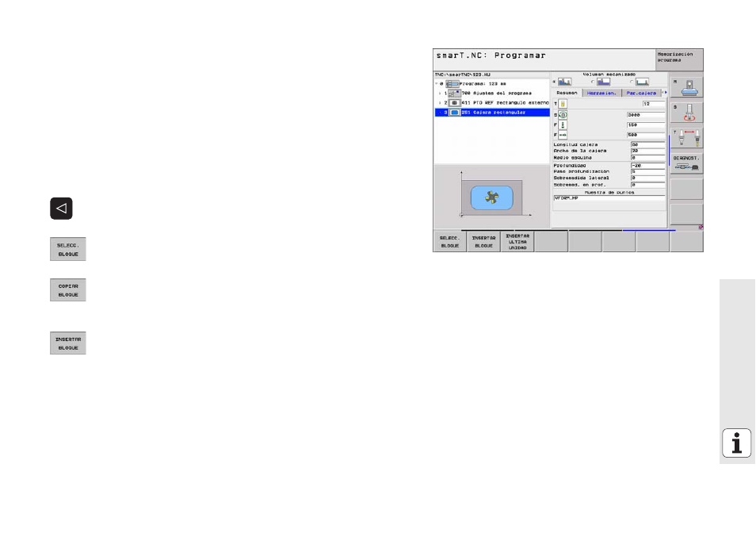The width and height of the screenshot is (756, 533).
Task: Click the feed rate field showing 150
Action: point(646,125)
